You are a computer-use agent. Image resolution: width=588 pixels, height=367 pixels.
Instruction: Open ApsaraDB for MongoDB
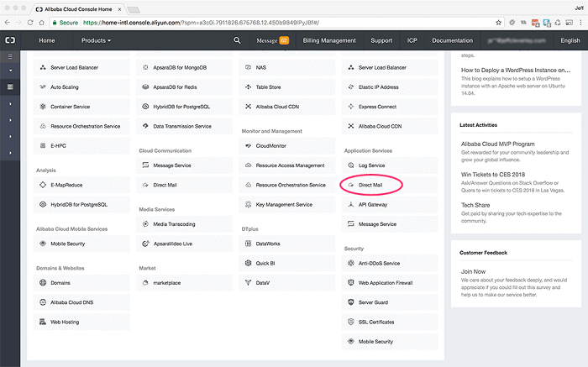184,67
